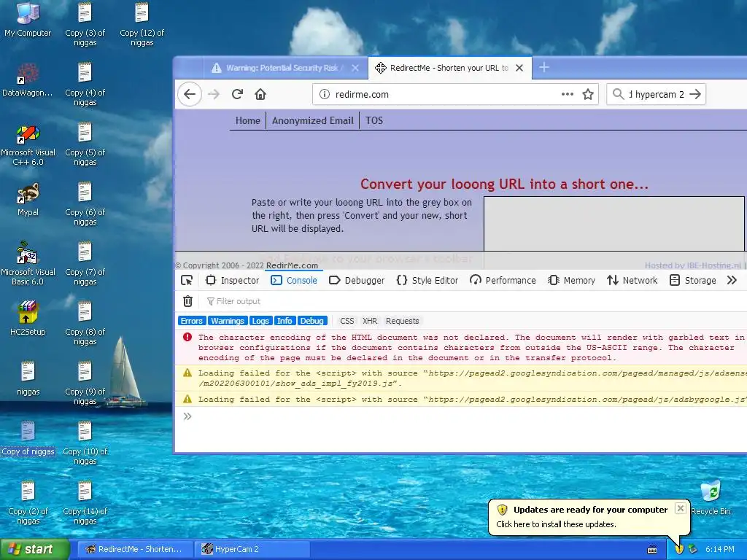Open the Style Editor panel
Image resolution: width=747 pixels, height=560 pixels.
click(x=427, y=281)
